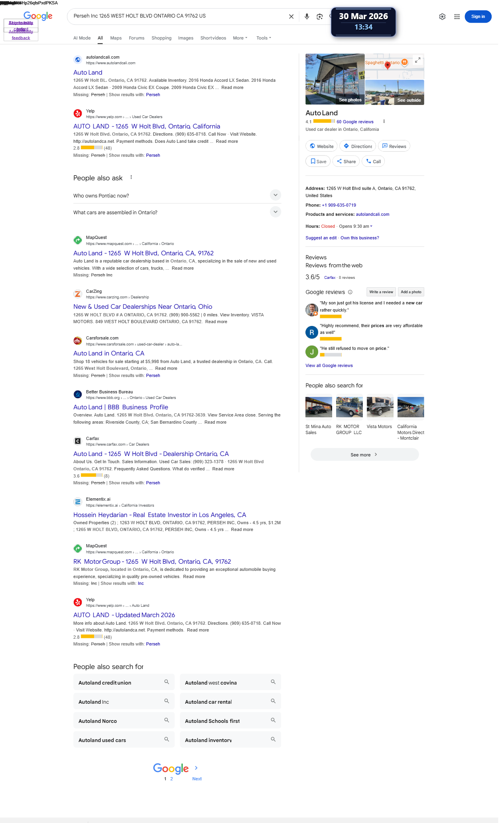This screenshot has width=504, height=823.
Task: Open the Auto Land autolandcali.com result
Action: 88,72
